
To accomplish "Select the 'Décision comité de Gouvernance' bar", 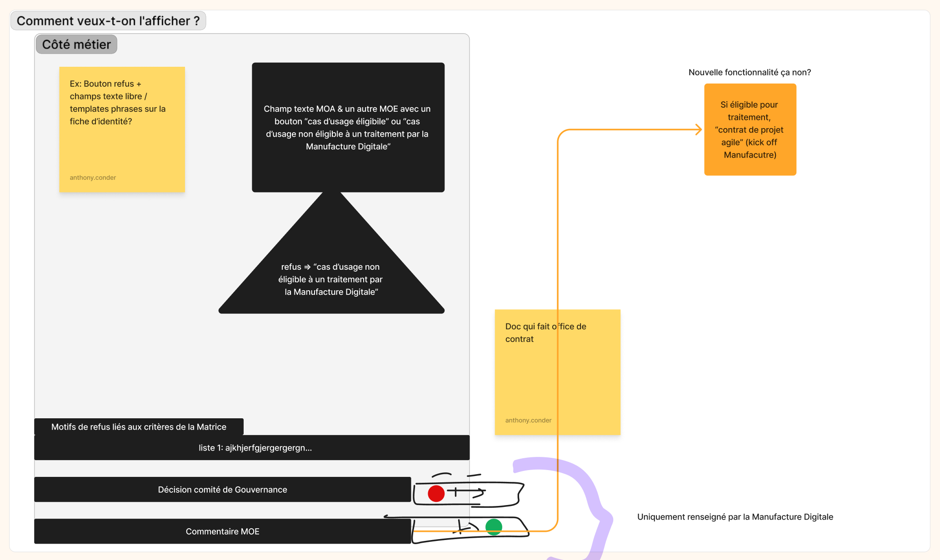I will (222, 490).
